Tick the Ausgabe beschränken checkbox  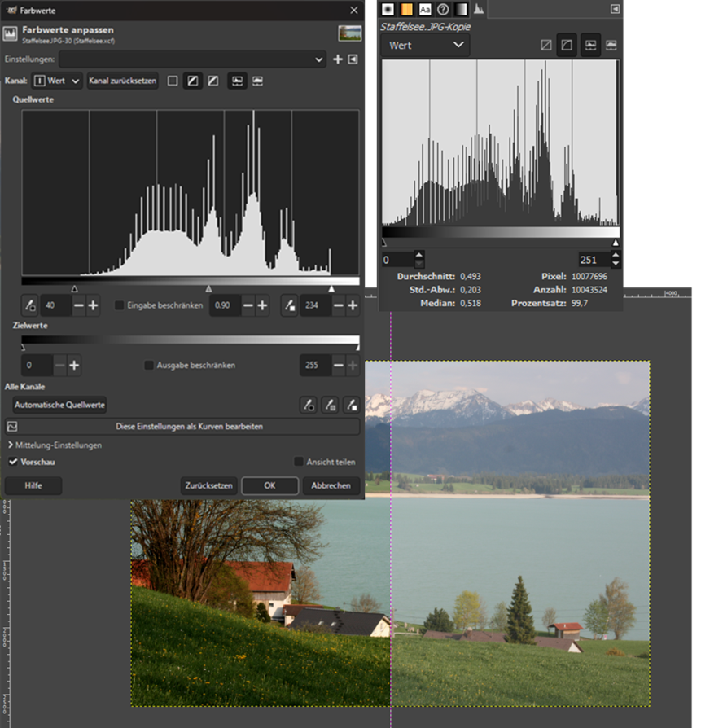[x=149, y=366]
